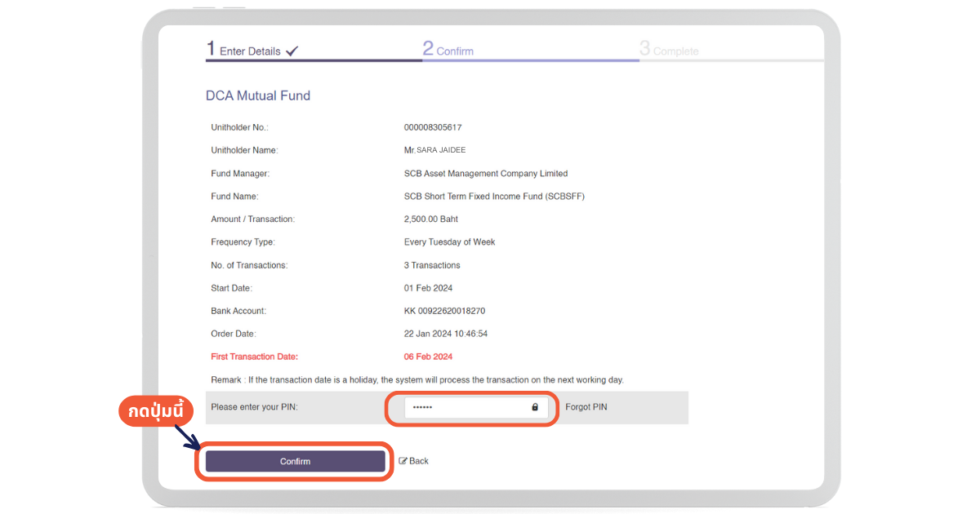Click the 2,500.00 Baht amount
Image resolution: width=980 pixels, height=514 pixels.
pos(430,219)
